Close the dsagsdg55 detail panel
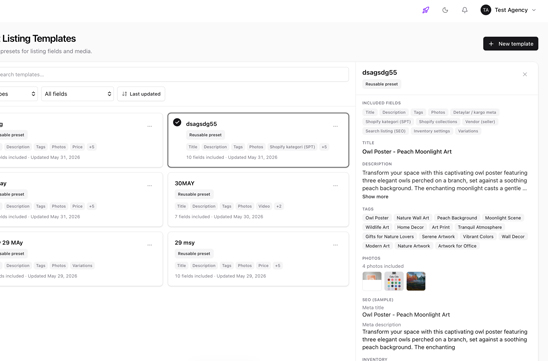The width and height of the screenshot is (548, 361). point(525,74)
